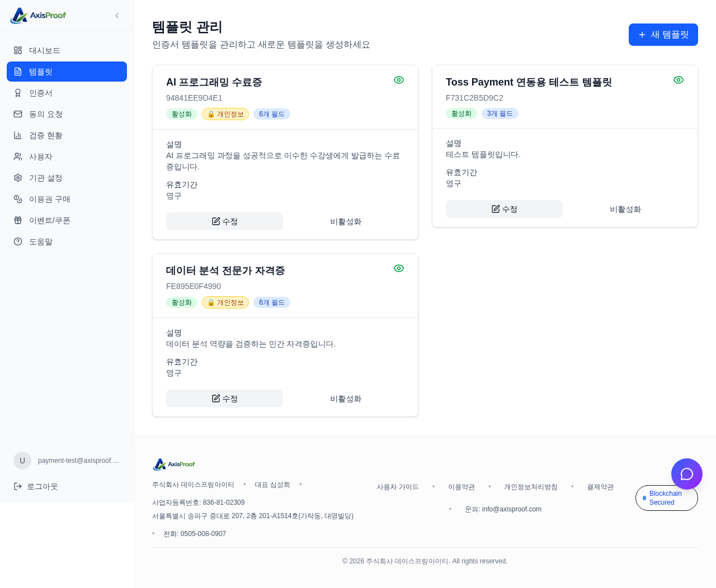Click the 동의 요청 envelope icon

tap(18, 114)
